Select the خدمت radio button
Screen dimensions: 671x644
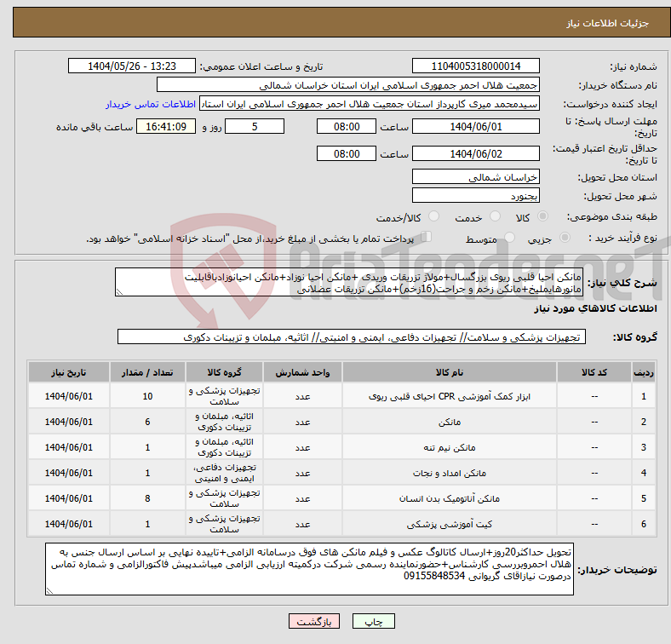pyautogui.click(x=495, y=216)
